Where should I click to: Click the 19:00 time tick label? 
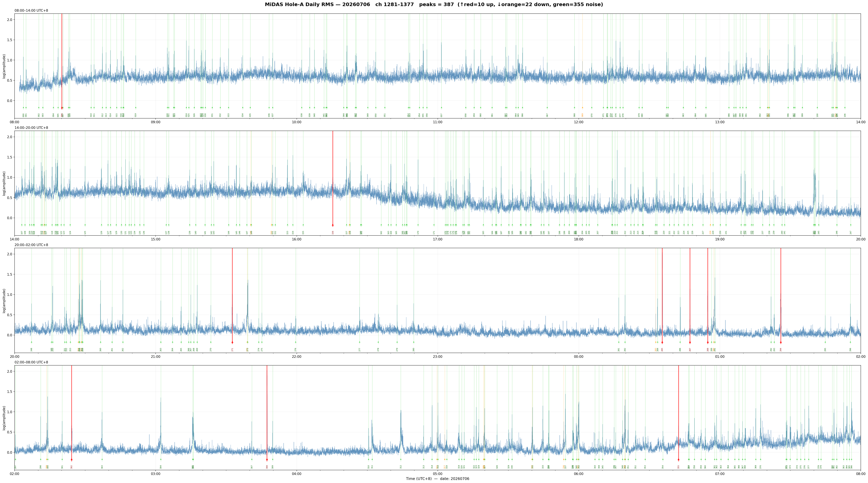720,239
